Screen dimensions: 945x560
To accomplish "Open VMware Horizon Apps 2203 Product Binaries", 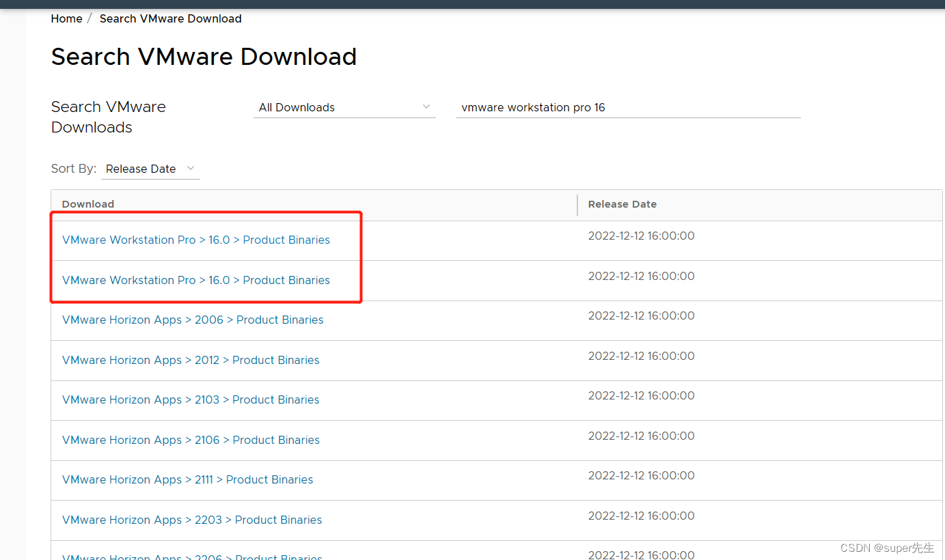I will (192, 520).
